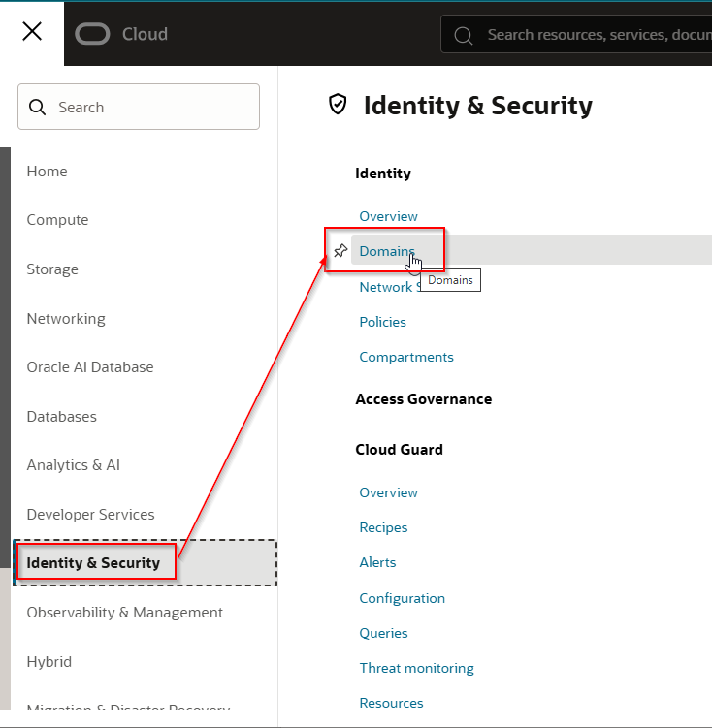This screenshot has height=728, width=712.
Task: Click the magnifier icon in top search bar
Action: [x=464, y=35]
